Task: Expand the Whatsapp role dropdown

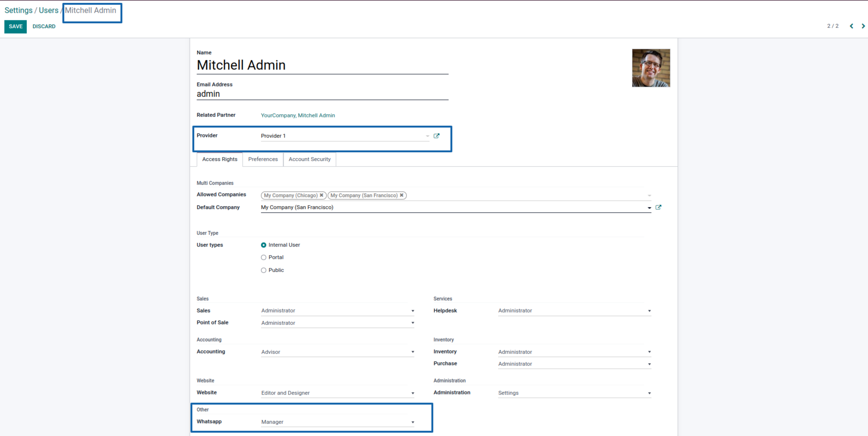Action: [337, 422]
